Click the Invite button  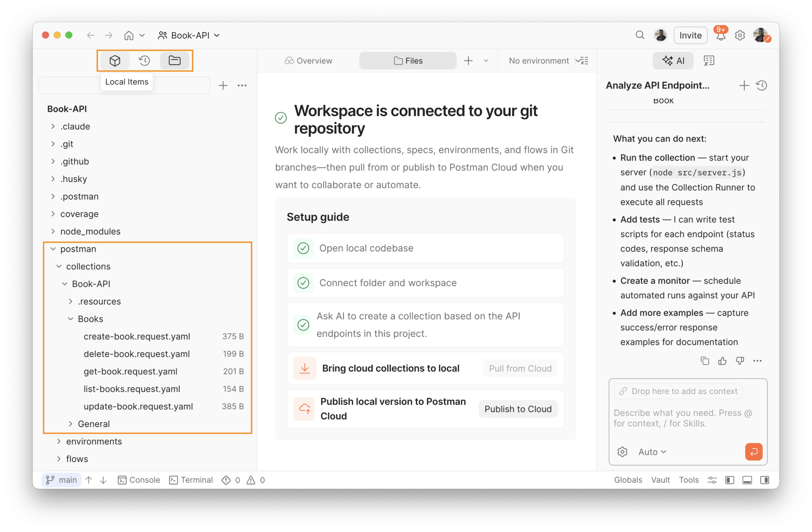(690, 35)
